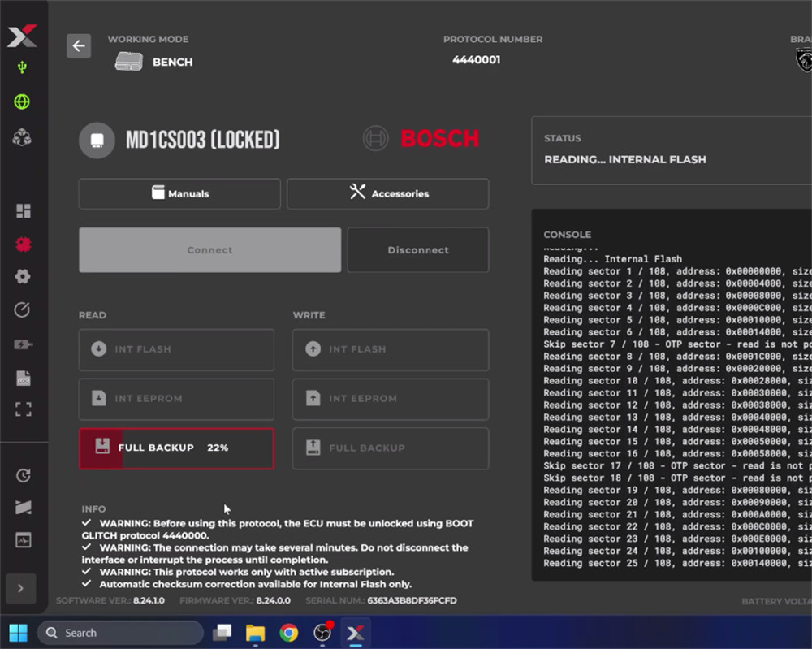Open the activity monitor sidebar icon
Image resolution: width=812 pixels, height=649 pixels.
24,540
